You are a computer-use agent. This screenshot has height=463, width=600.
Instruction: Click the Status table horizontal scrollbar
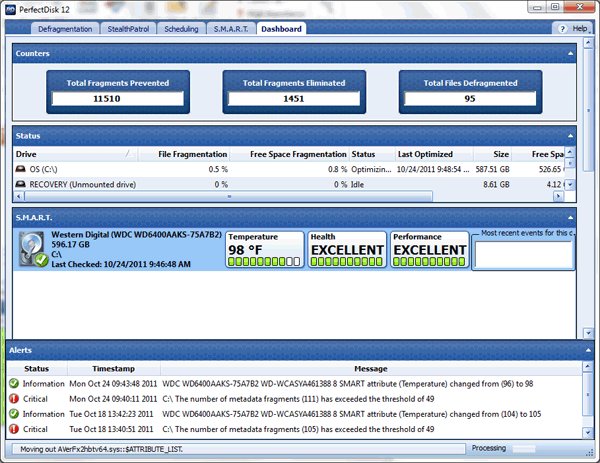click(228, 196)
